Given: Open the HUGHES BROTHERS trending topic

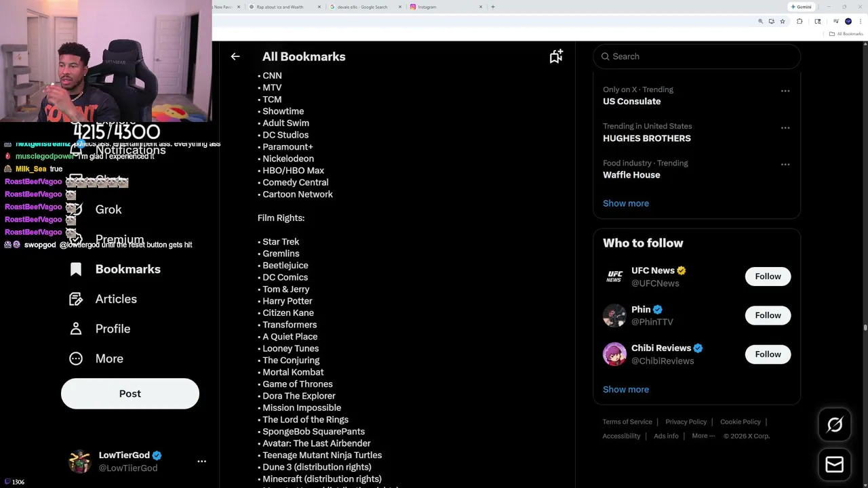Looking at the screenshot, I should [x=647, y=138].
